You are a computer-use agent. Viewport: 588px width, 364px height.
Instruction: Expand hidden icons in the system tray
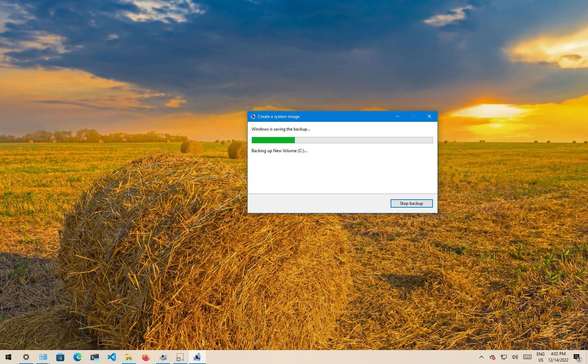pyautogui.click(x=481, y=357)
